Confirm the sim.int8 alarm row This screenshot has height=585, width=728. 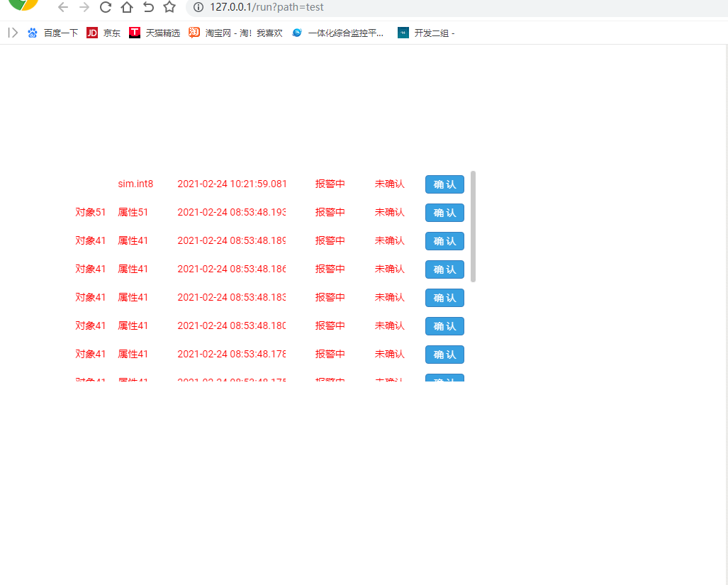click(x=444, y=184)
